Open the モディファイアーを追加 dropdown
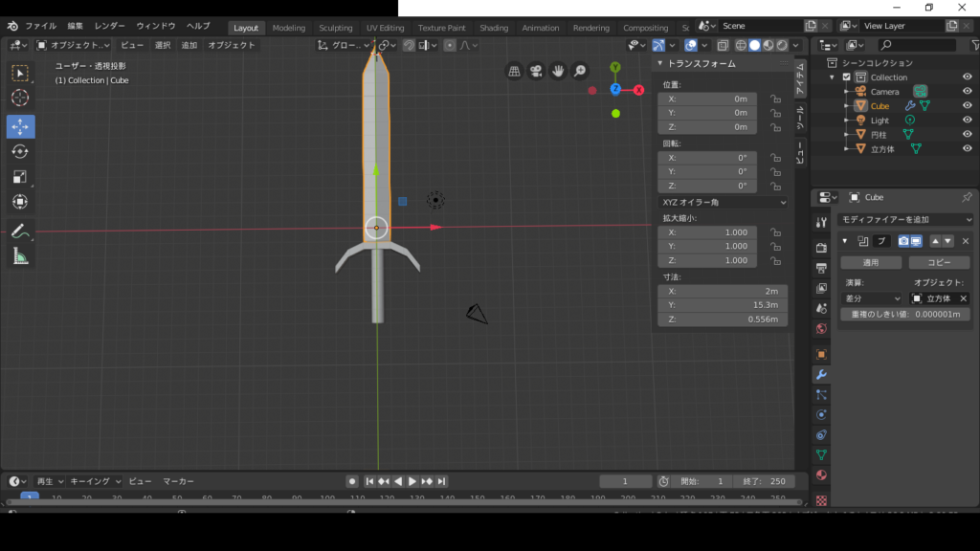The height and width of the screenshot is (551, 980). point(905,220)
